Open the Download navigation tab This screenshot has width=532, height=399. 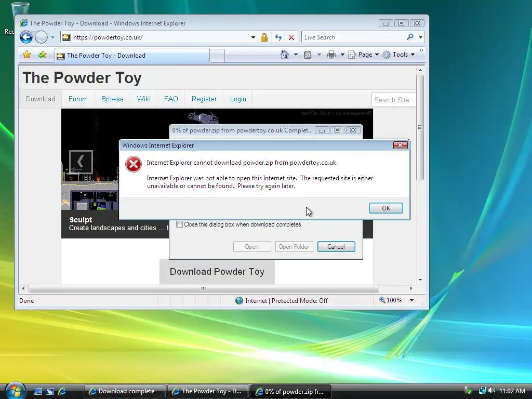(41, 99)
